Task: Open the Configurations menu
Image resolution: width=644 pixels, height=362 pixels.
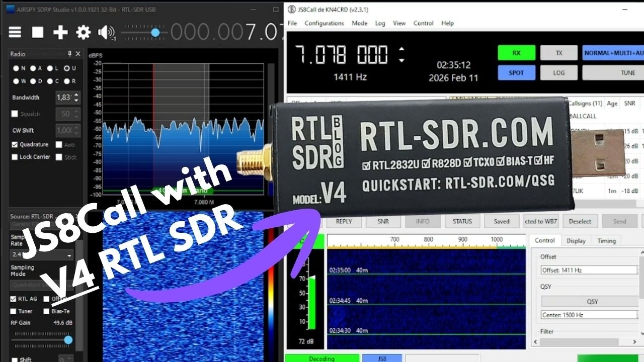Action: point(324,23)
